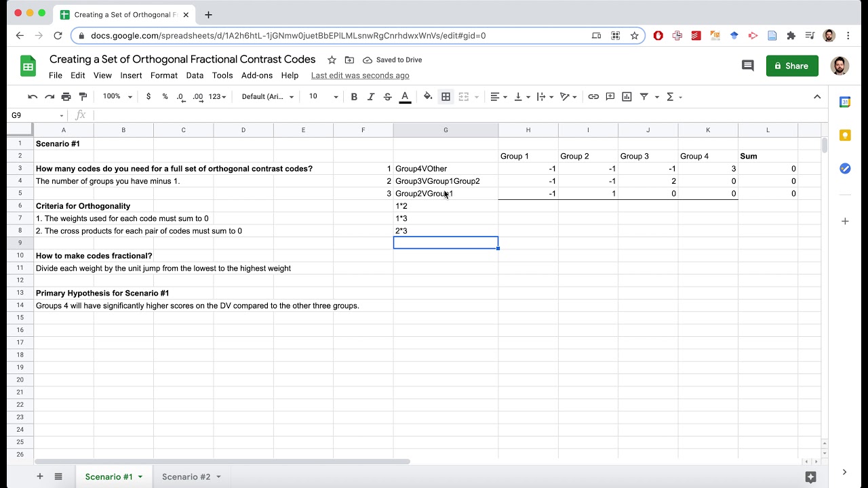Select the Paint format tool
This screenshot has width=868, height=488.
[x=83, y=97]
